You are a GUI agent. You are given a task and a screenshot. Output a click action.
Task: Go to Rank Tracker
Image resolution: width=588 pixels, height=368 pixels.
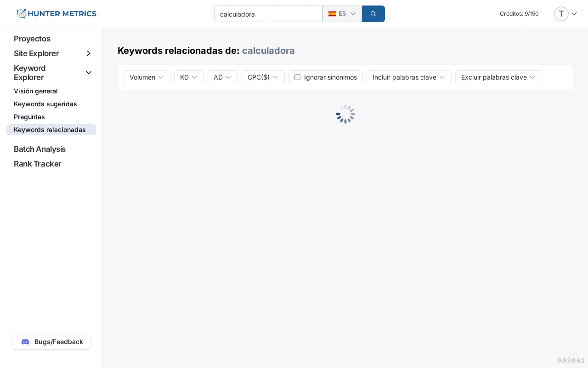[37, 164]
